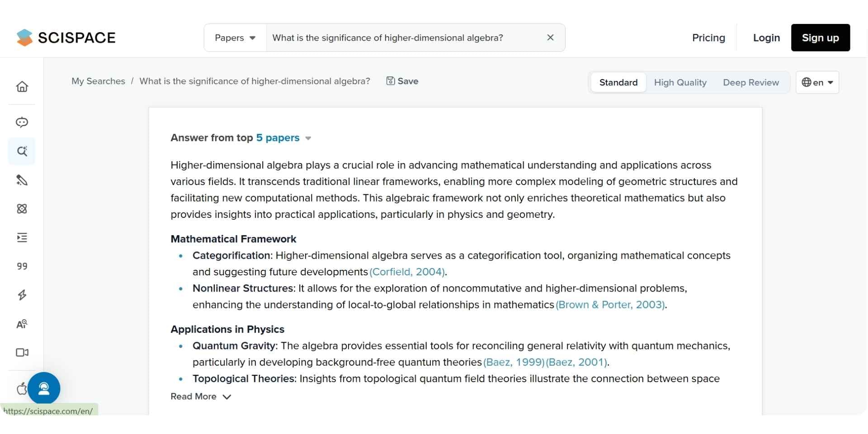Open the lightning bolt icon in sidebar
This screenshot has height=434, width=868.
22,295
